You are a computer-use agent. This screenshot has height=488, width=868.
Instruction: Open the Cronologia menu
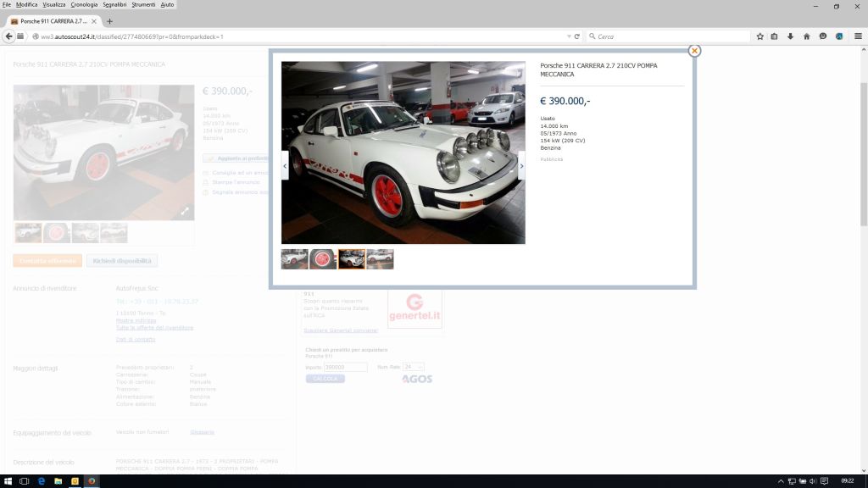[x=84, y=4]
